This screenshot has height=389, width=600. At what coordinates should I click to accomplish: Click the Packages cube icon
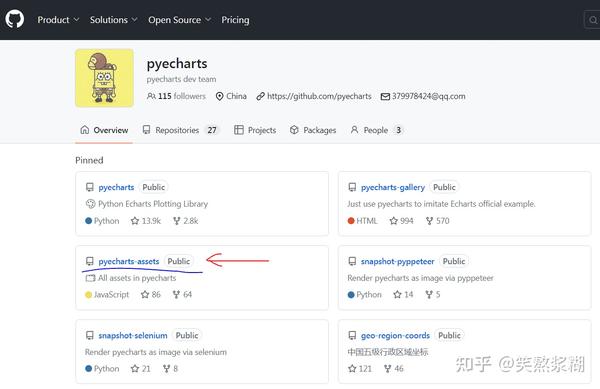point(294,130)
